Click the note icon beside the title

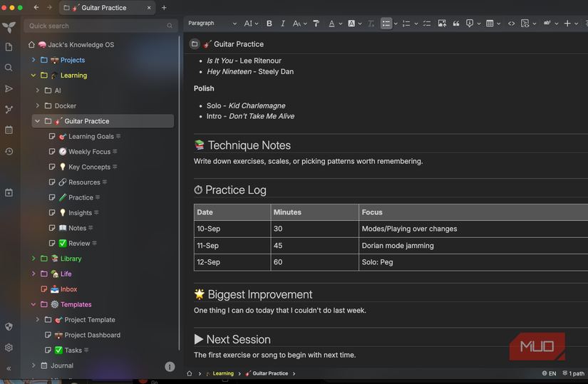pos(195,44)
